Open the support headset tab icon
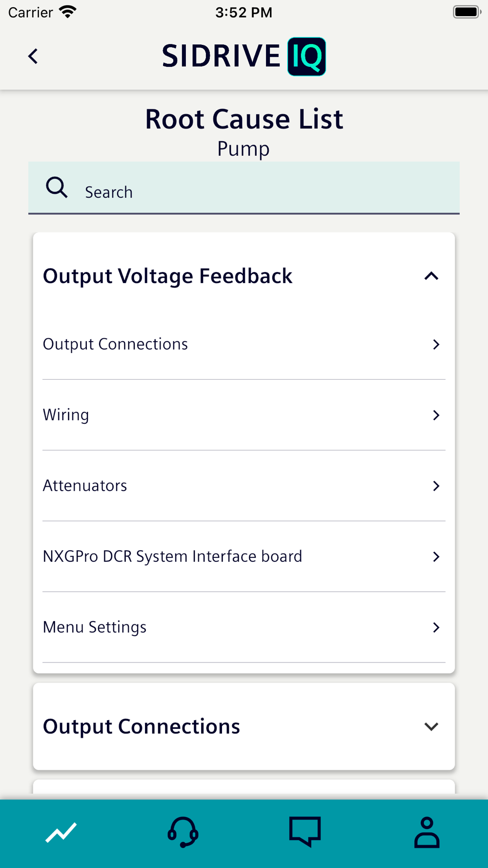The image size is (488, 868). tap(183, 833)
